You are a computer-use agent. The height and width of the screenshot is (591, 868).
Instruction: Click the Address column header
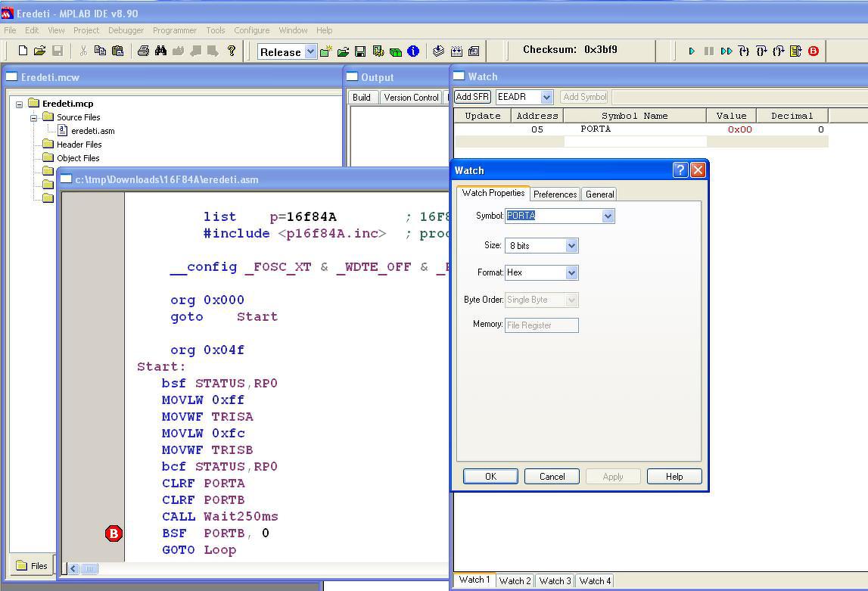(x=537, y=116)
